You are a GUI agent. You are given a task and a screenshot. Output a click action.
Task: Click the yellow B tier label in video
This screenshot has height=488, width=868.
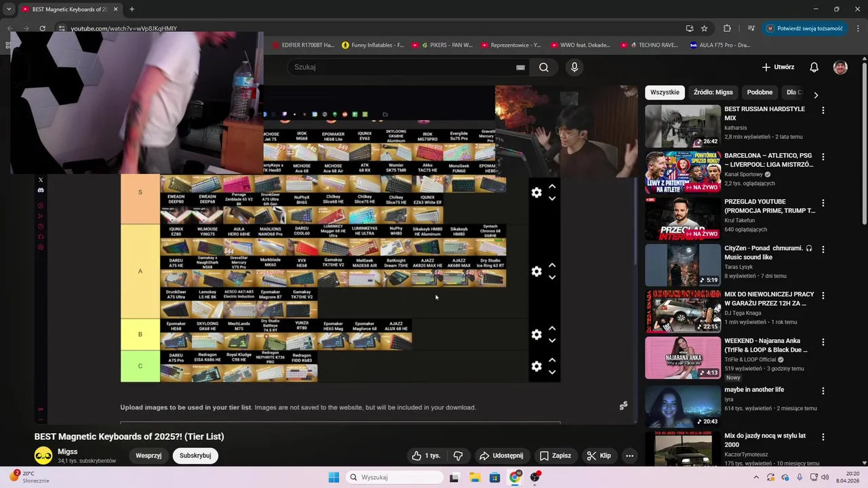[x=140, y=334]
